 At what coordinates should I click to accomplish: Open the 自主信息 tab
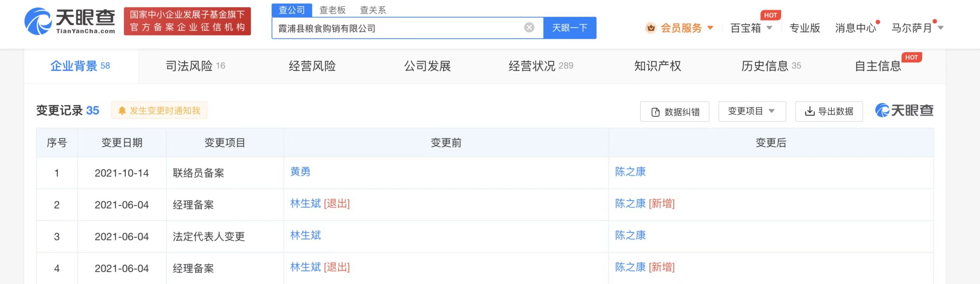[x=878, y=66]
